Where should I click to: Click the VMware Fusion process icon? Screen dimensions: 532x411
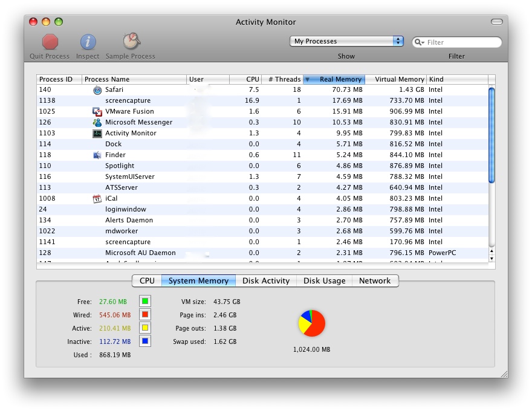point(97,112)
